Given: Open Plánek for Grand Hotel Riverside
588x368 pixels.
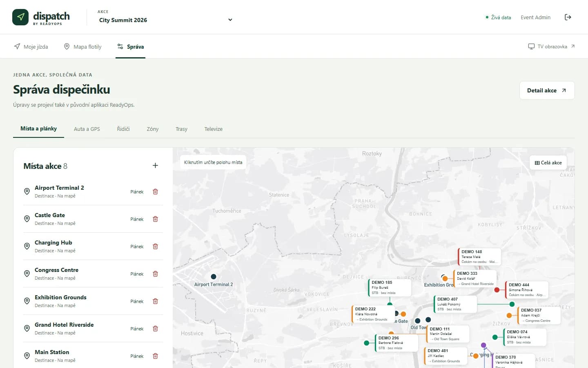Looking at the screenshot, I should pos(137,329).
